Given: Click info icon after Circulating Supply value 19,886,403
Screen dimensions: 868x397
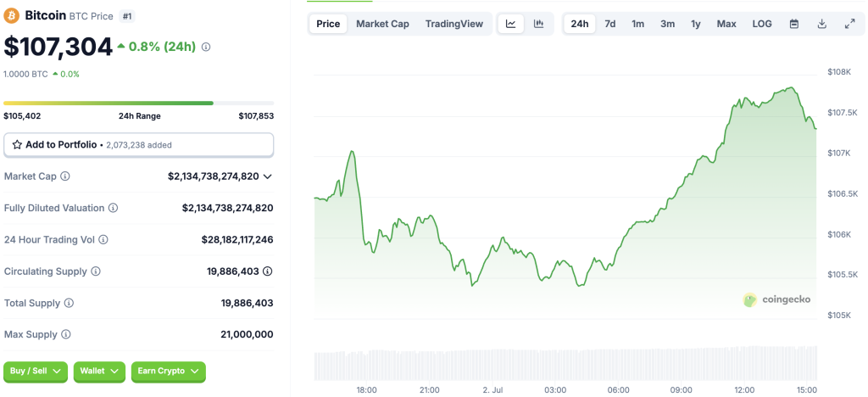Looking at the screenshot, I should (x=267, y=271).
